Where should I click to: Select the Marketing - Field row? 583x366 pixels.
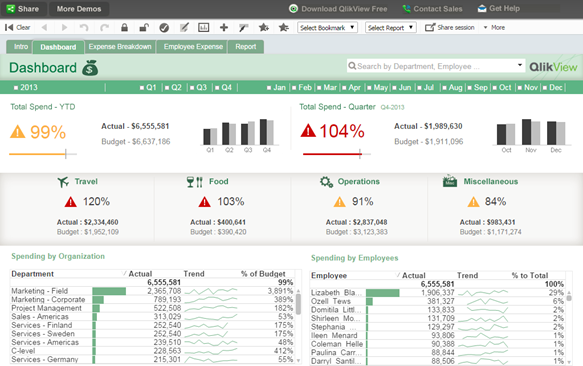152,291
